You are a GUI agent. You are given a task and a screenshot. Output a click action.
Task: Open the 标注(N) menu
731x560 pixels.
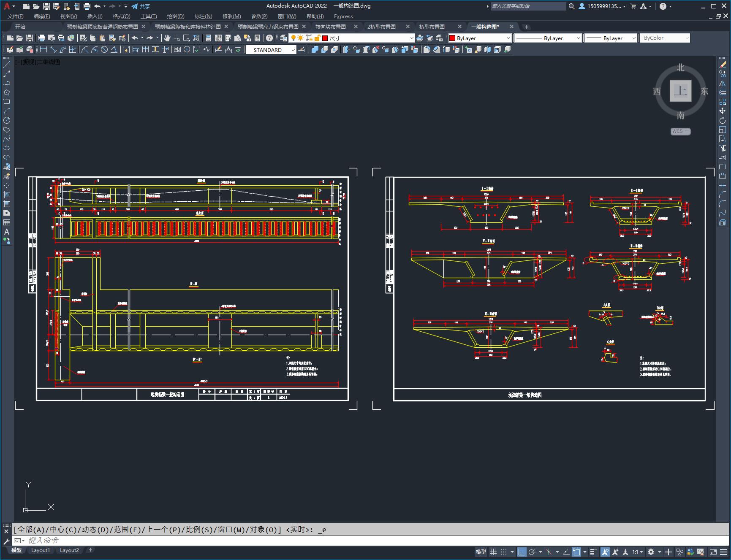tap(203, 16)
